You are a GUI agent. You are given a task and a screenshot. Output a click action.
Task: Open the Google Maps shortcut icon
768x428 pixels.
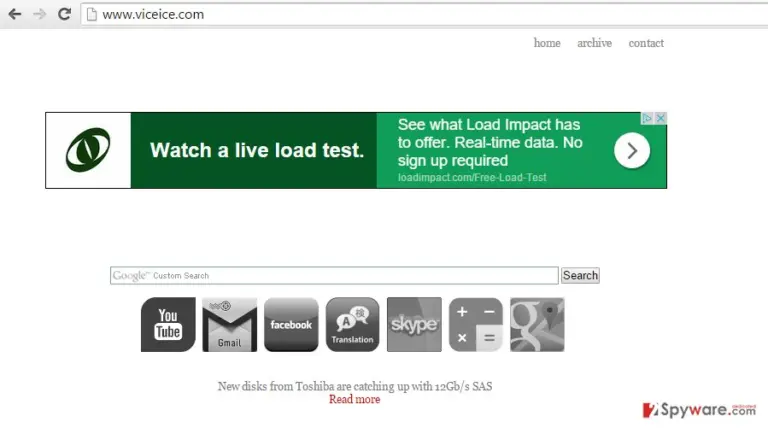pyautogui.click(x=537, y=324)
